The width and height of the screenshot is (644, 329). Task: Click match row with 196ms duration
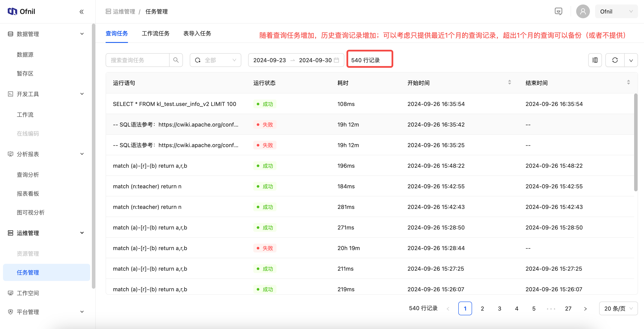pyautogui.click(x=370, y=166)
